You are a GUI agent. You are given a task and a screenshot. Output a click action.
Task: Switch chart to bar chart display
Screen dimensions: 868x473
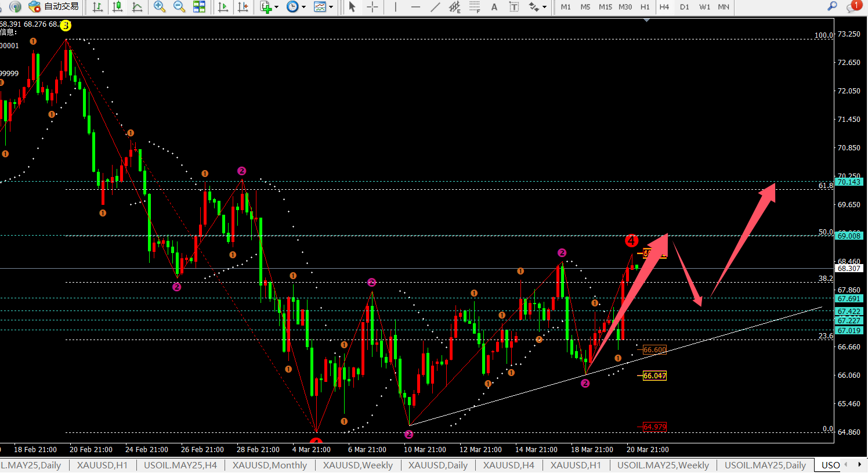click(98, 7)
